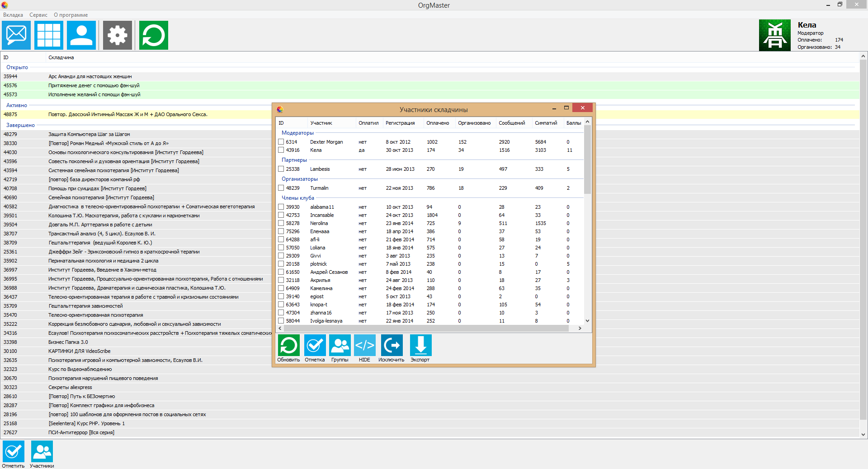
Task: Click the grid view toolbar icon
Action: pos(49,35)
